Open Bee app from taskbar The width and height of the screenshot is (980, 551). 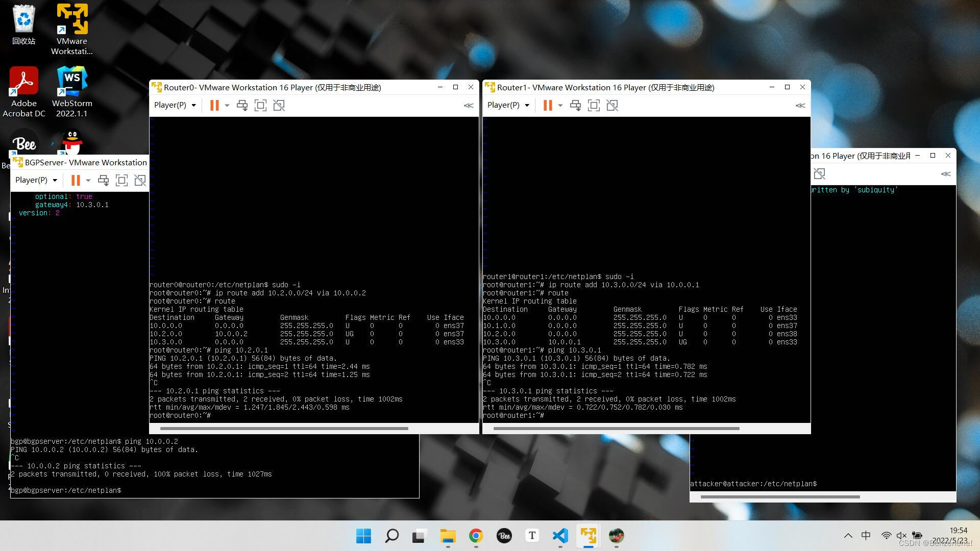504,536
